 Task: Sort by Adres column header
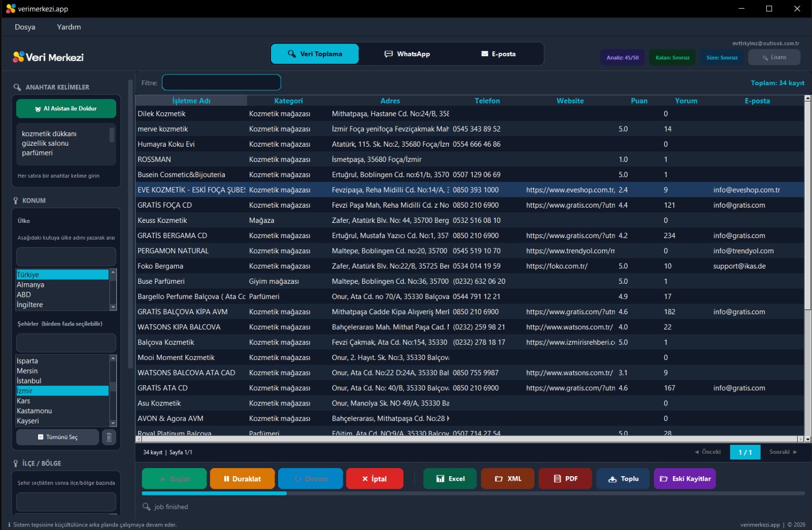(x=390, y=101)
